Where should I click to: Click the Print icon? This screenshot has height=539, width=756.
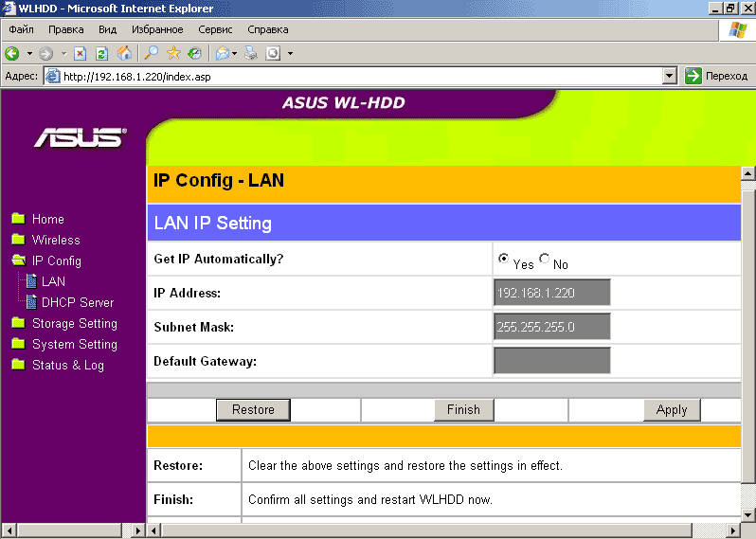click(251, 53)
